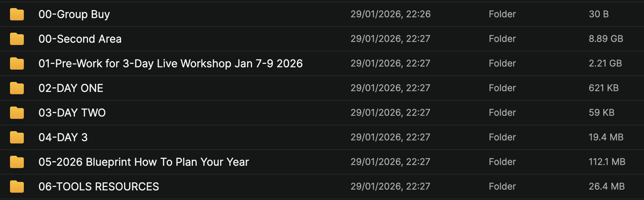Image resolution: width=644 pixels, height=200 pixels.
Task: Click the folder icon beside 02-DAY ONE
Action: tap(17, 88)
